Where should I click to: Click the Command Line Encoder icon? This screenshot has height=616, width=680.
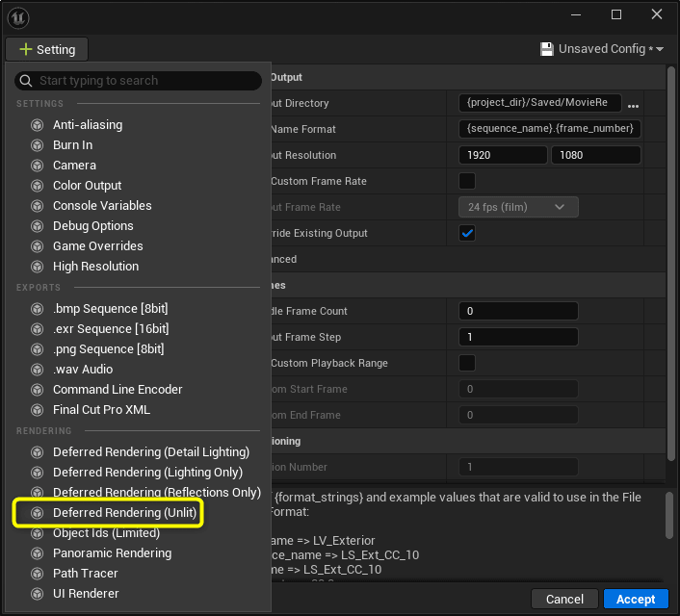[x=38, y=390]
